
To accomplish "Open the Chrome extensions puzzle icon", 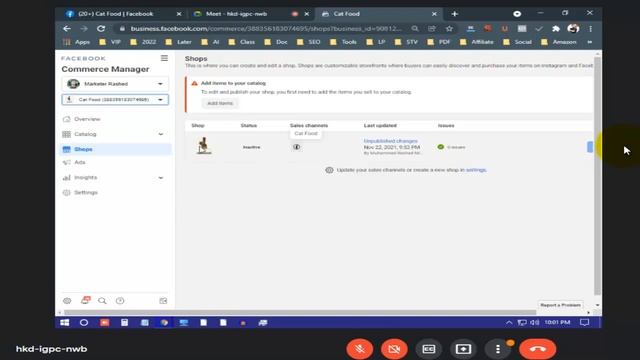I will point(556,29).
